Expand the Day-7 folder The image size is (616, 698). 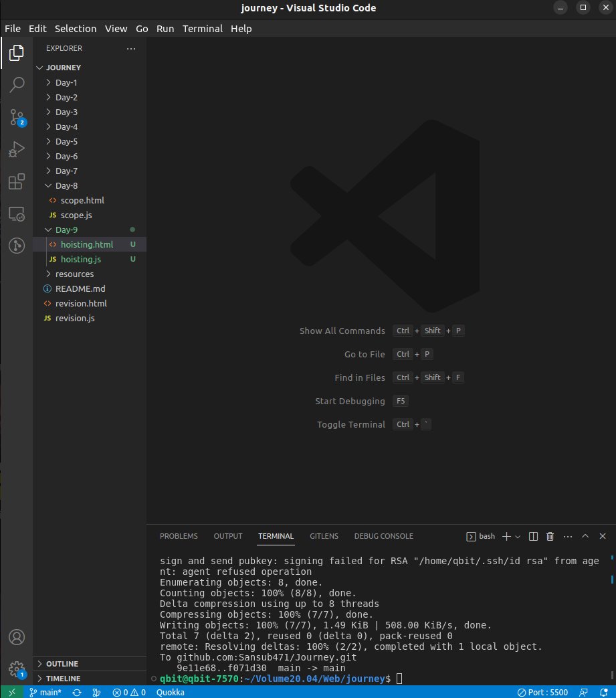(x=90, y=171)
